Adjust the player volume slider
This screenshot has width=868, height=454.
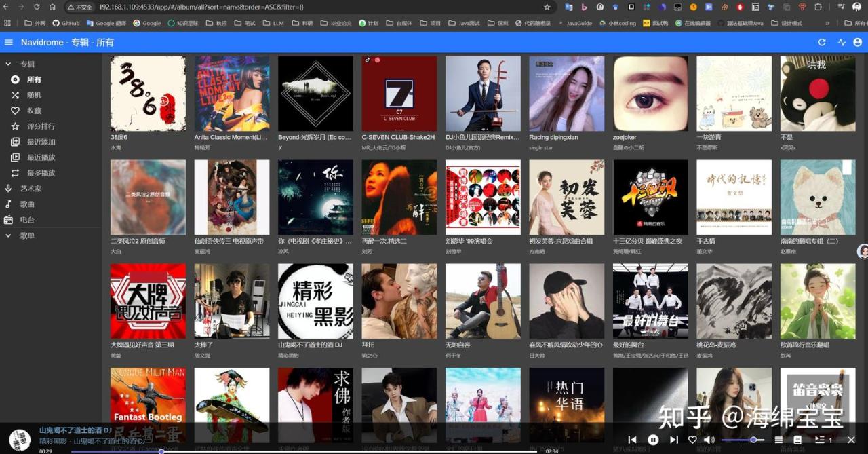pyautogui.click(x=743, y=440)
